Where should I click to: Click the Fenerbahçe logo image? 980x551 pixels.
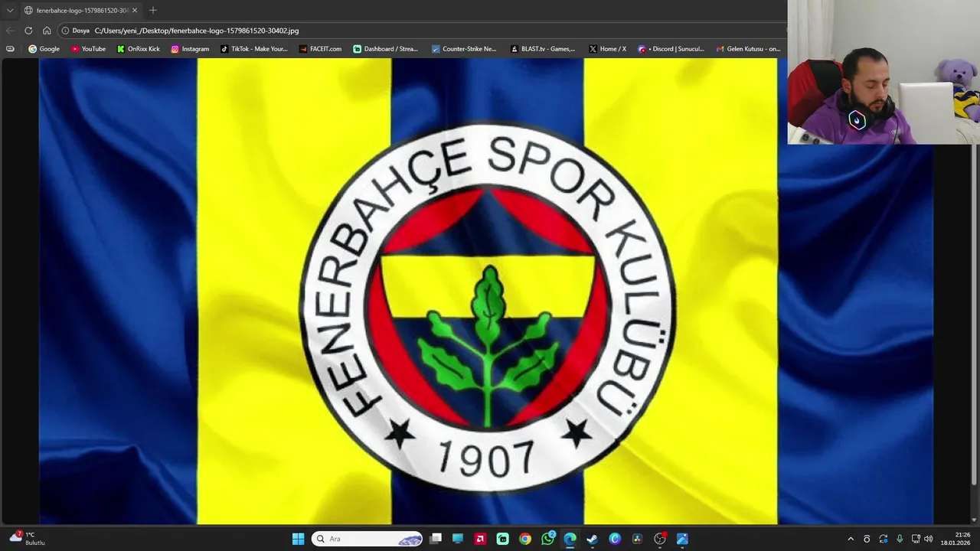click(486, 292)
